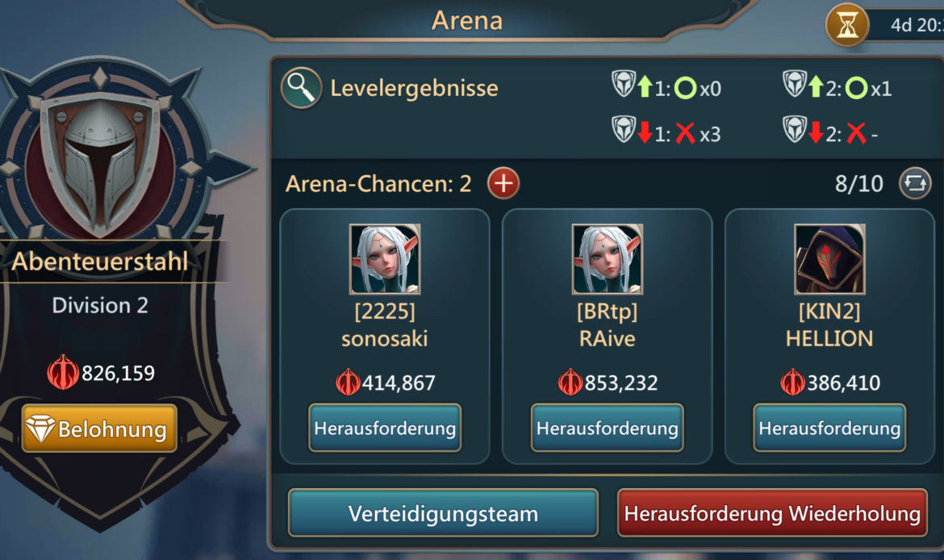The height and width of the screenshot is (560, 944).
Task: Add arena chances with red plus
Action: pos(503,183)
